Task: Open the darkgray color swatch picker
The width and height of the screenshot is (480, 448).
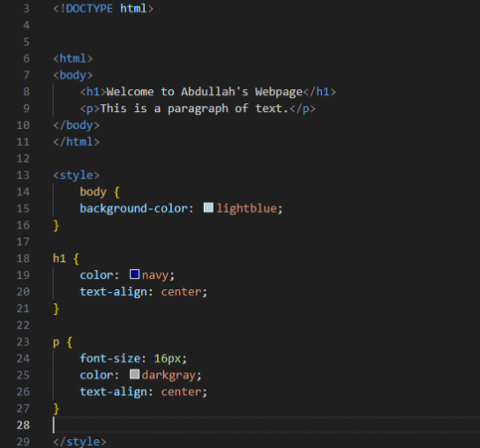Action: coord(134,374)
